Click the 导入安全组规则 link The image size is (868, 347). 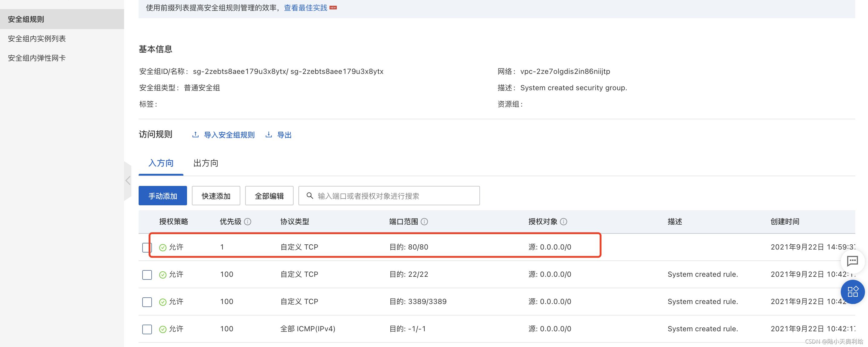click(229, 135)
